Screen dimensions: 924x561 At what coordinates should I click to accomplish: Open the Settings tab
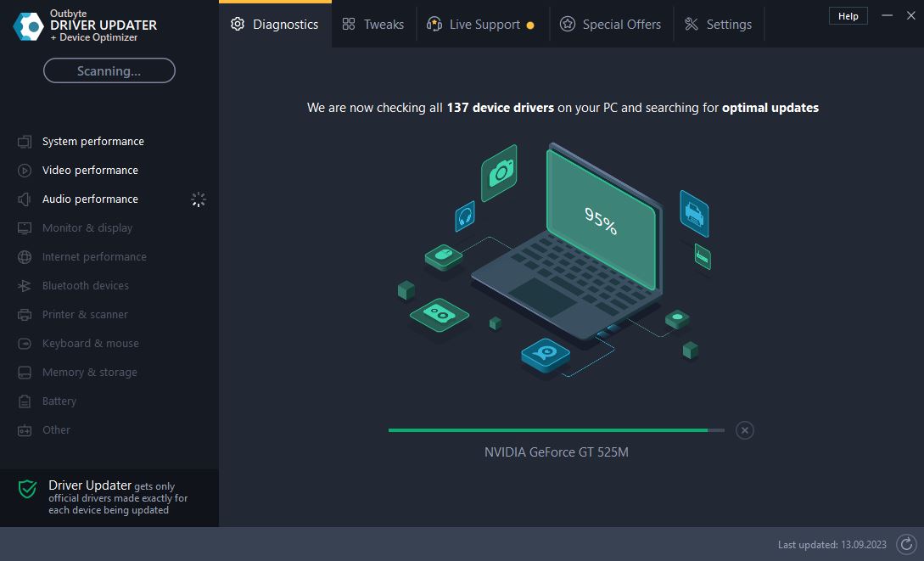point(719,24)
